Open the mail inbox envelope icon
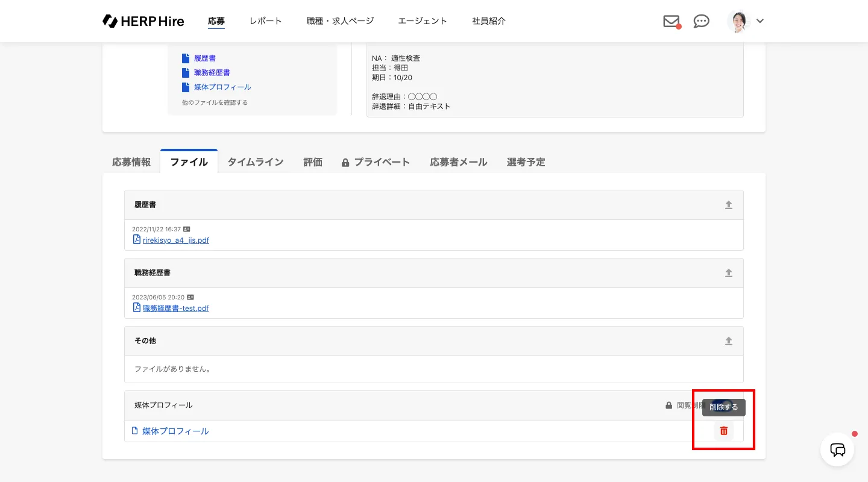 (x=671, y=21)
